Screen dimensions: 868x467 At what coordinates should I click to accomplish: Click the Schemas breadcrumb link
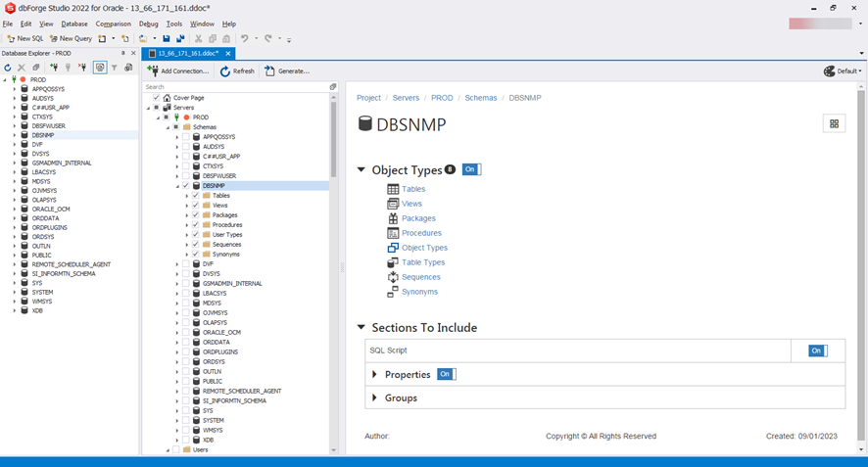pyautogui.click(x=480, y=98)
